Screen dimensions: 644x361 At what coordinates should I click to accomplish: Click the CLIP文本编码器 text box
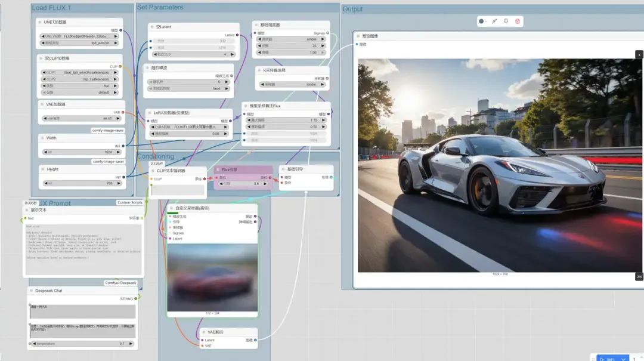click(x=178, y=190)
